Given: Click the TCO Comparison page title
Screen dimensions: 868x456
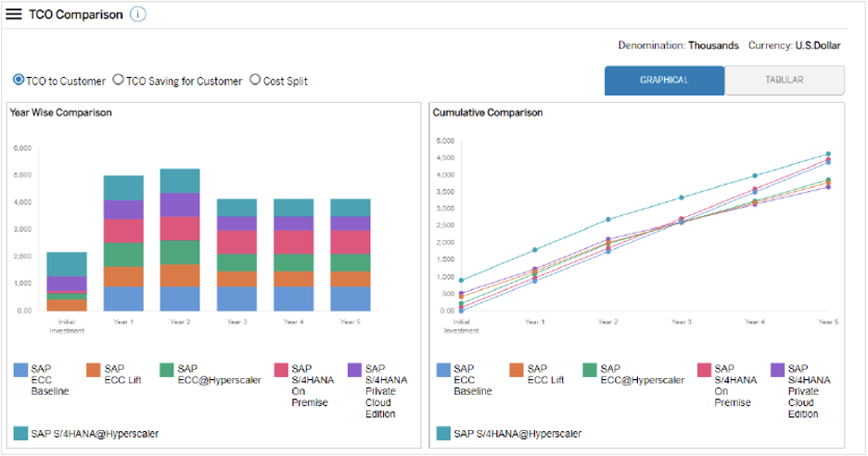Looking at the screenshot, I should 76,15.
